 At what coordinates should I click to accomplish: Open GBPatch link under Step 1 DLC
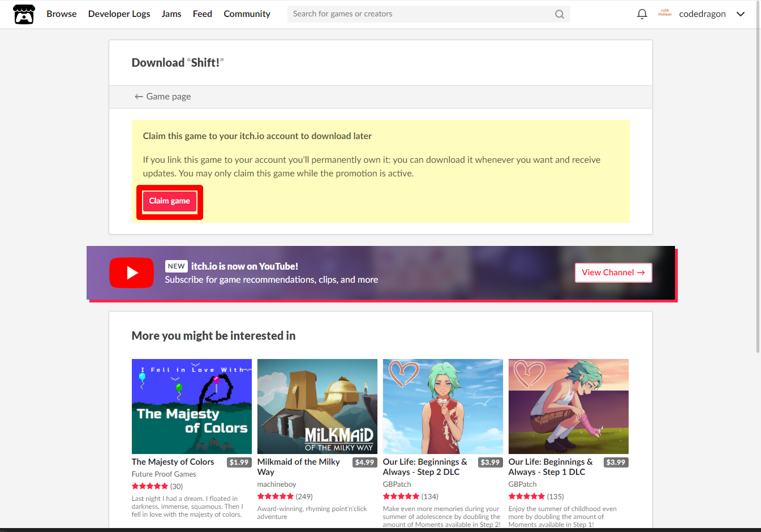[x=523, y=485]
